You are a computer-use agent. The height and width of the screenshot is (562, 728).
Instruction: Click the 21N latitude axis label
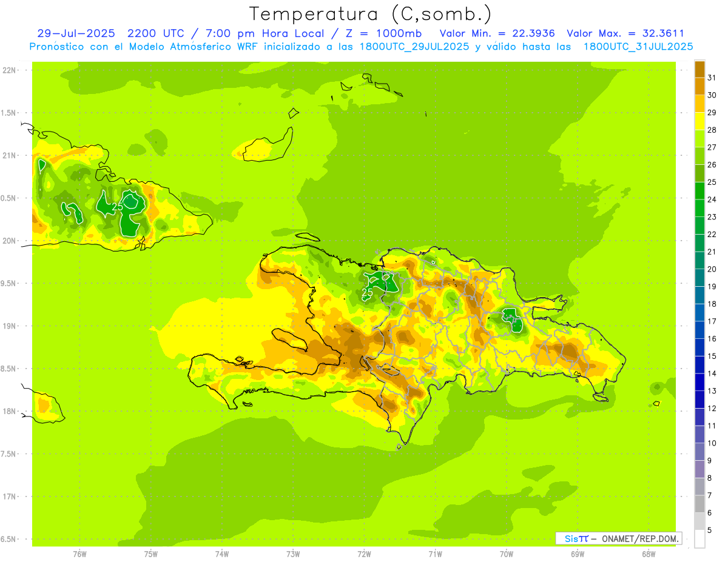pos(9,155)
